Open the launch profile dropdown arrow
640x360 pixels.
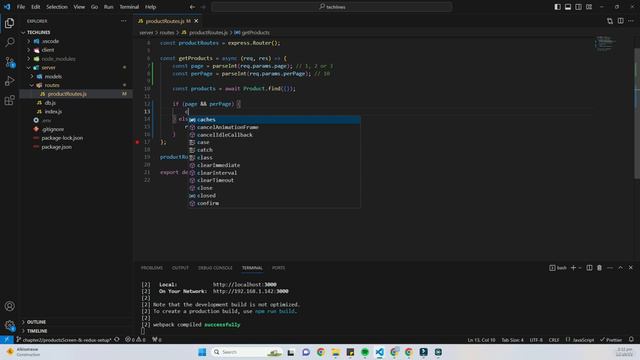[580, 268]
